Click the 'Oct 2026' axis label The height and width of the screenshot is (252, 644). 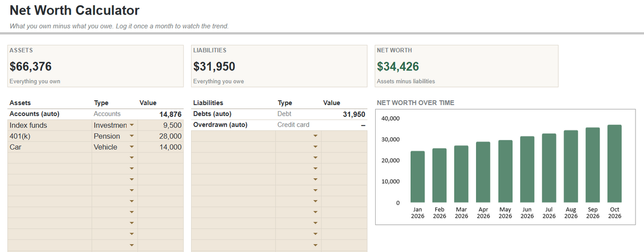[614, 213]
